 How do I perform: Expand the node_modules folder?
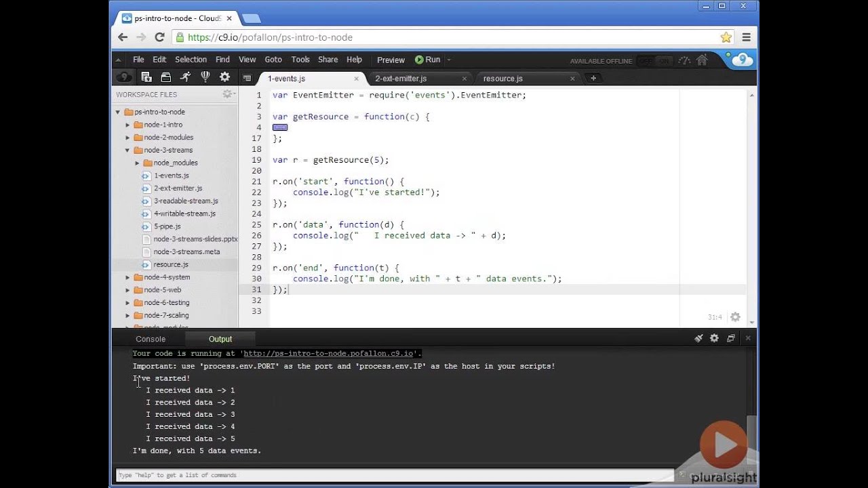point(137,163)
